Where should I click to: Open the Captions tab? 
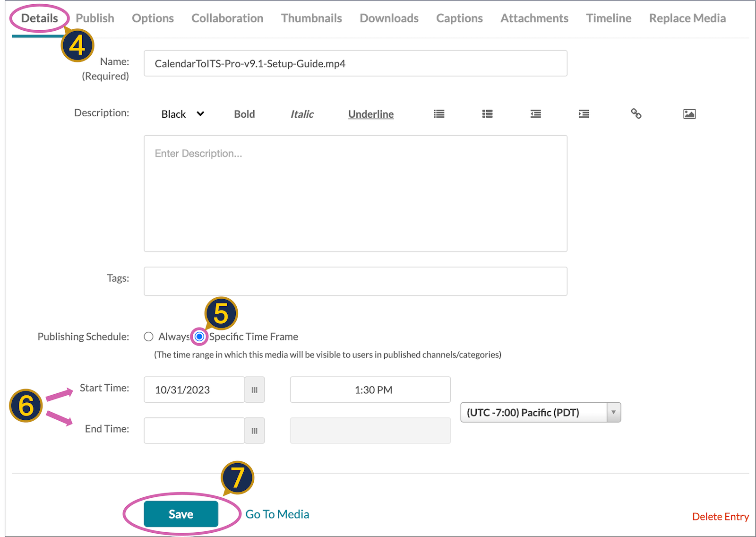(x=459, y=18)
